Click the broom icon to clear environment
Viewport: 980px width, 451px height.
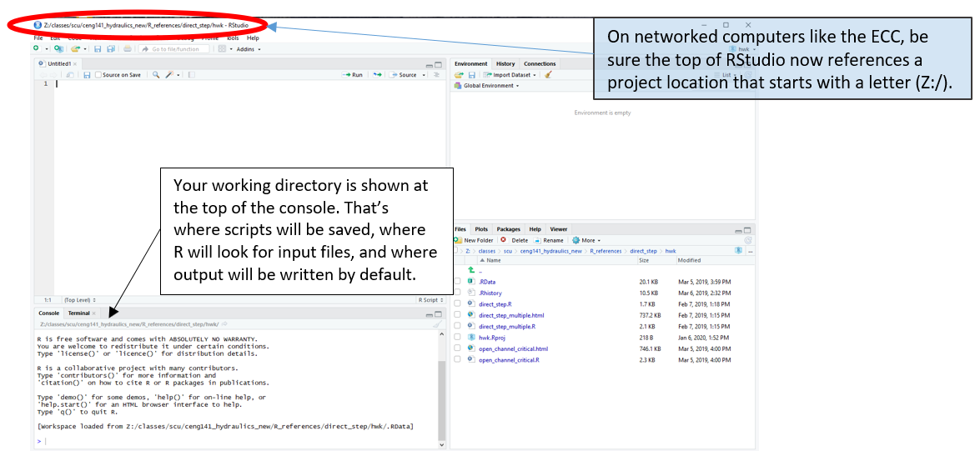548,75
